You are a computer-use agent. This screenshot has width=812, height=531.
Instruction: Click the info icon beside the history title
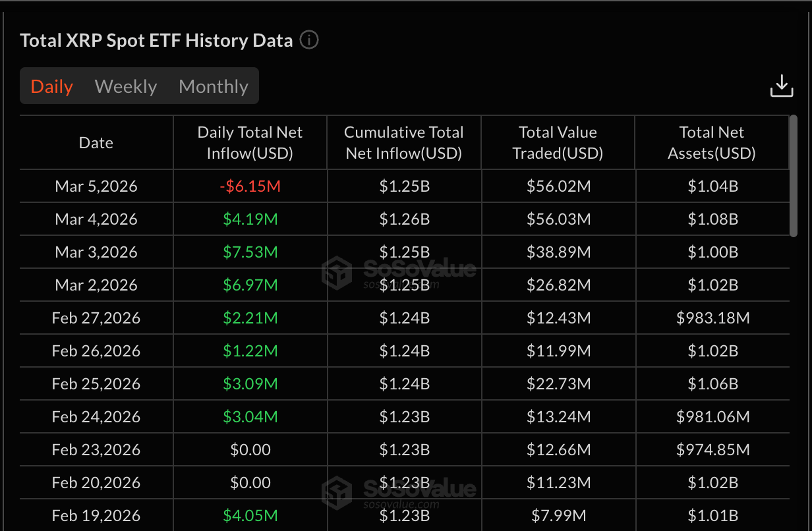309,40
